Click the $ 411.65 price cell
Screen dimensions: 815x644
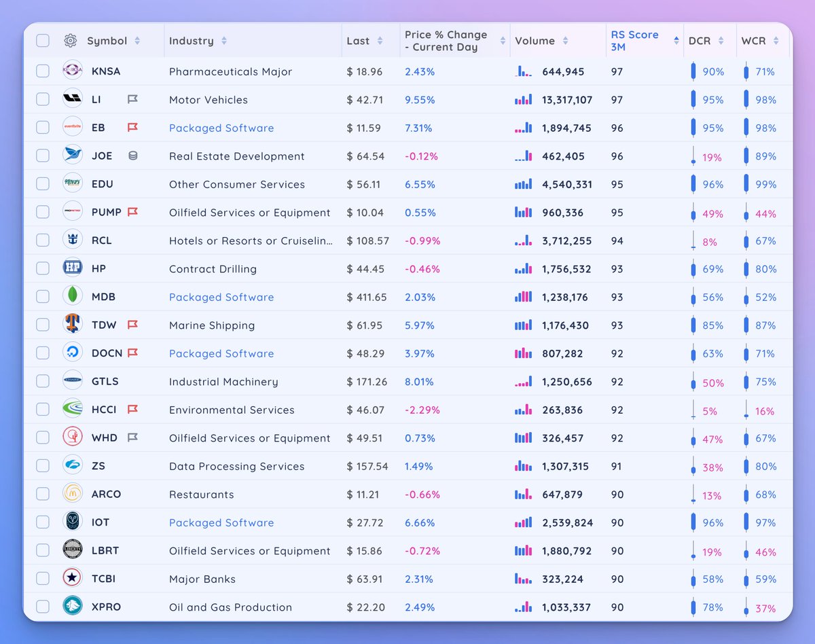(366, 297)
